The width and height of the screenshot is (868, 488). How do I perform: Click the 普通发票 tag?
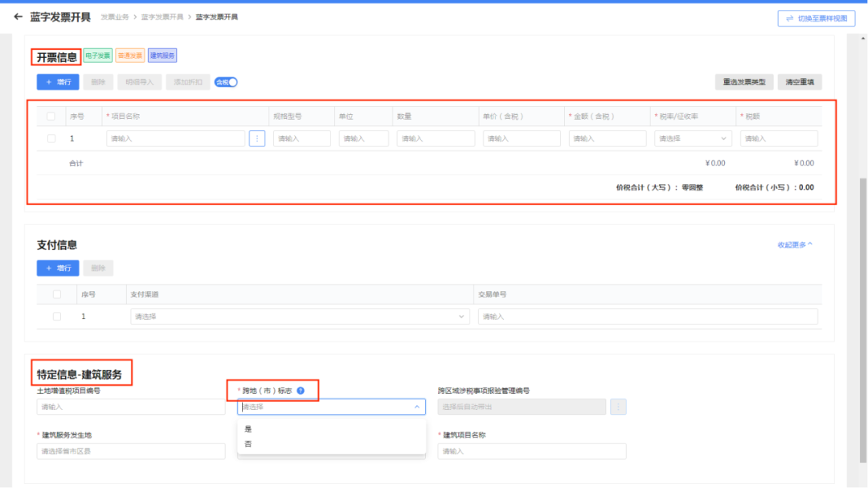tap(130, 55)
